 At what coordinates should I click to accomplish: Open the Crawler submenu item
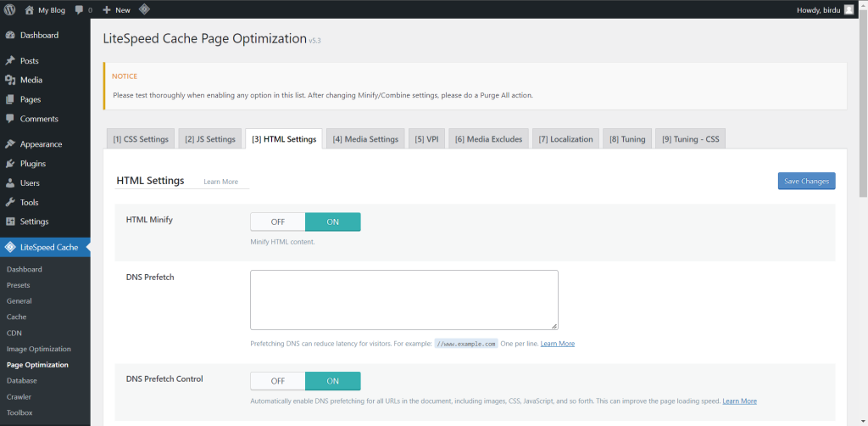pos(19,397)
